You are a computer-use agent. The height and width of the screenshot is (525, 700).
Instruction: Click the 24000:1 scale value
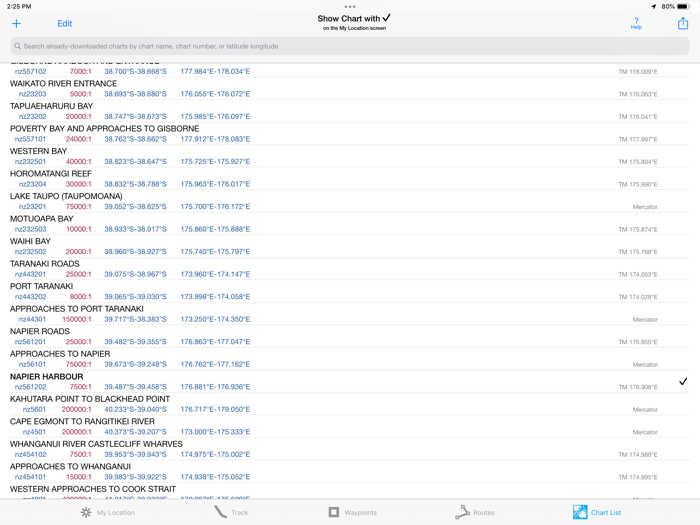[x=79, y=139]
